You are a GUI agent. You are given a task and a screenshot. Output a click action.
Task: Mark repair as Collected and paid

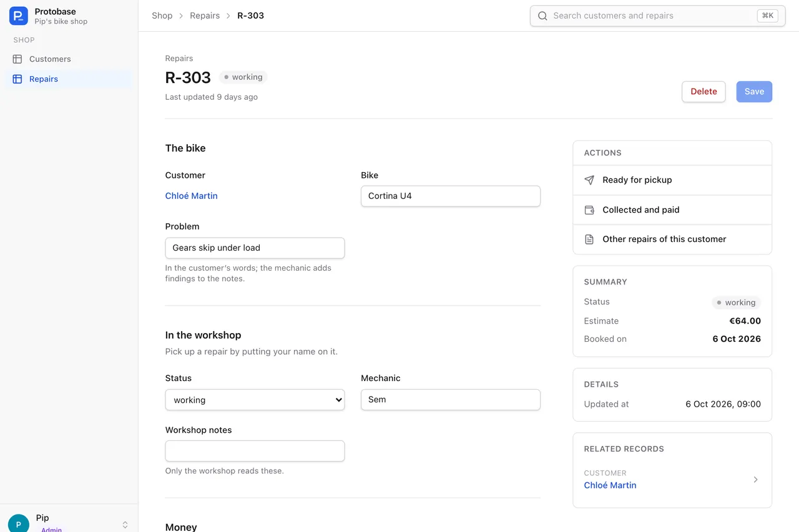pyautogui.click(x=672, y=210)
